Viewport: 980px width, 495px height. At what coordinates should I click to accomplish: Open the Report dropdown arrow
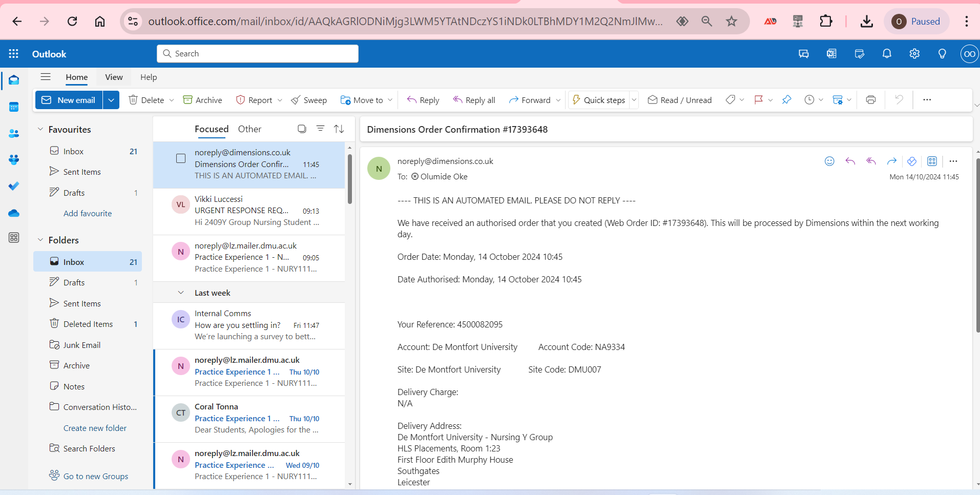280,100
